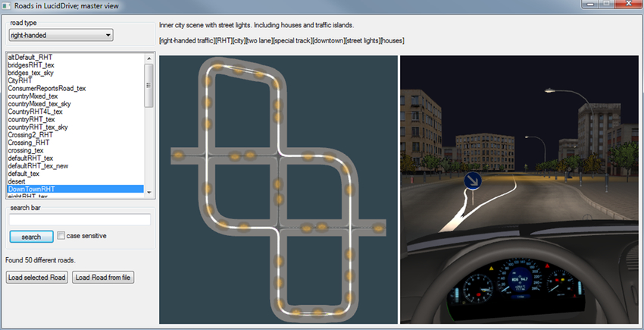Image resolution: width=644 pixels, height=330 pixels.
Task: Click Load Road from file button
Action: click(x=103, y=278)
